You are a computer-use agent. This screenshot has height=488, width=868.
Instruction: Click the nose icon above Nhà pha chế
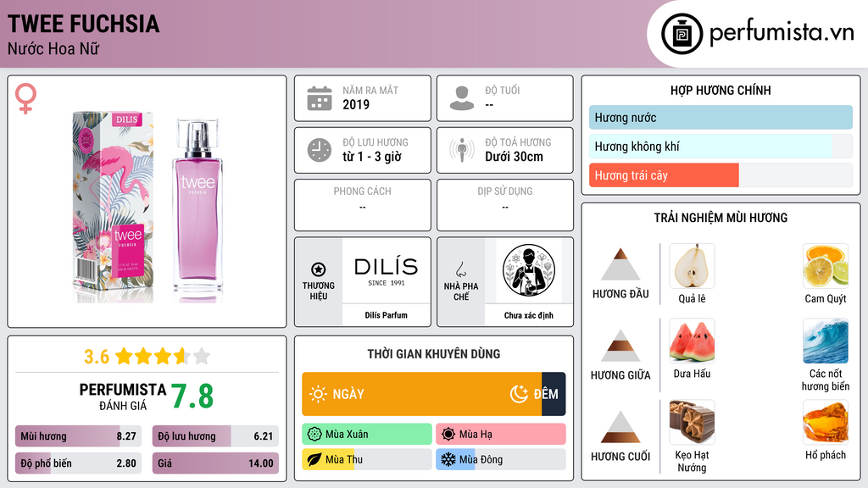coord(460,269)
